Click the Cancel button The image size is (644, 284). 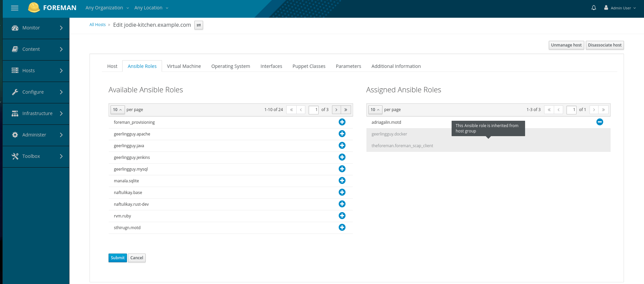pos(137,258)
